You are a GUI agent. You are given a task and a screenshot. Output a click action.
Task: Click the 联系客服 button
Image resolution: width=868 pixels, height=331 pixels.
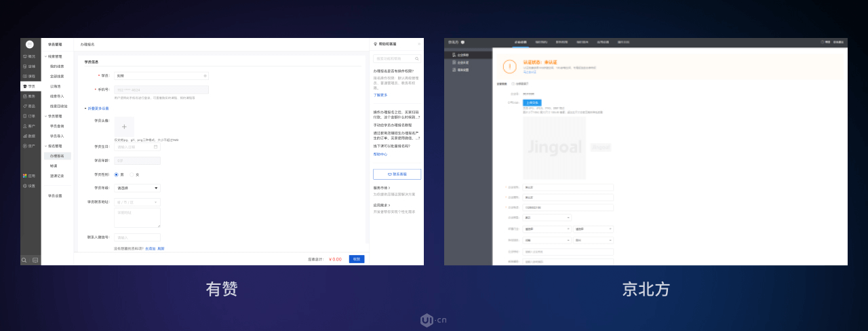[x=397, y=174]
